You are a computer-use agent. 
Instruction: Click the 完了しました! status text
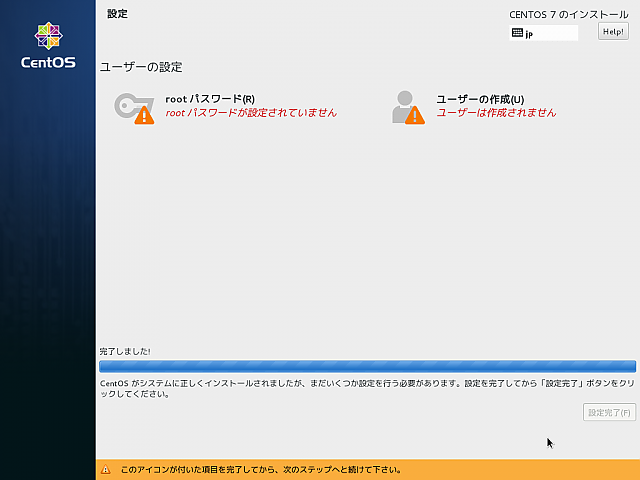[125, 351]
